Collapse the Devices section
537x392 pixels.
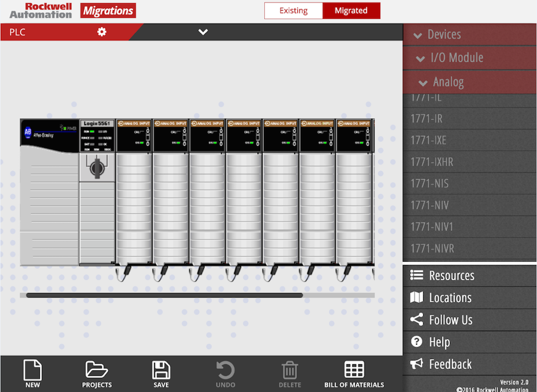[417, 35]
